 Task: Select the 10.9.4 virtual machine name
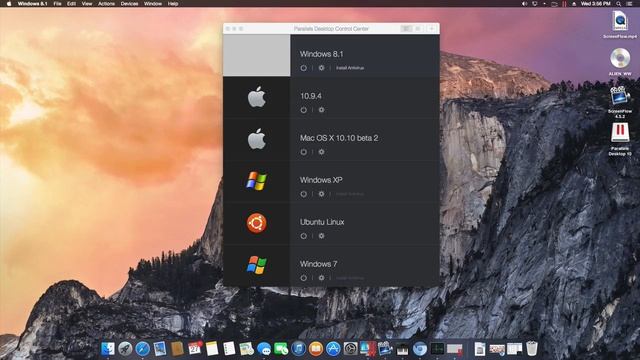311,96
